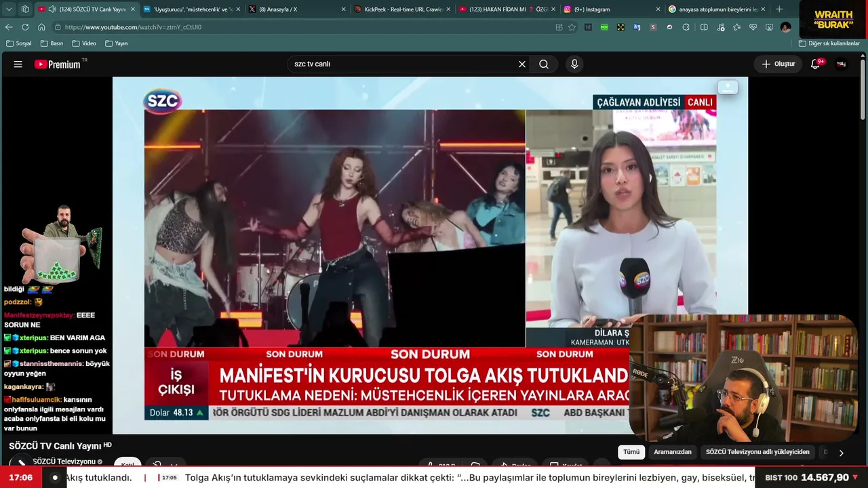Viewport: 868px width, 488px height.
Task: Switch to the SÖZCÜ TV Canlı Yayını tab
Action: (x=87, y=9)
